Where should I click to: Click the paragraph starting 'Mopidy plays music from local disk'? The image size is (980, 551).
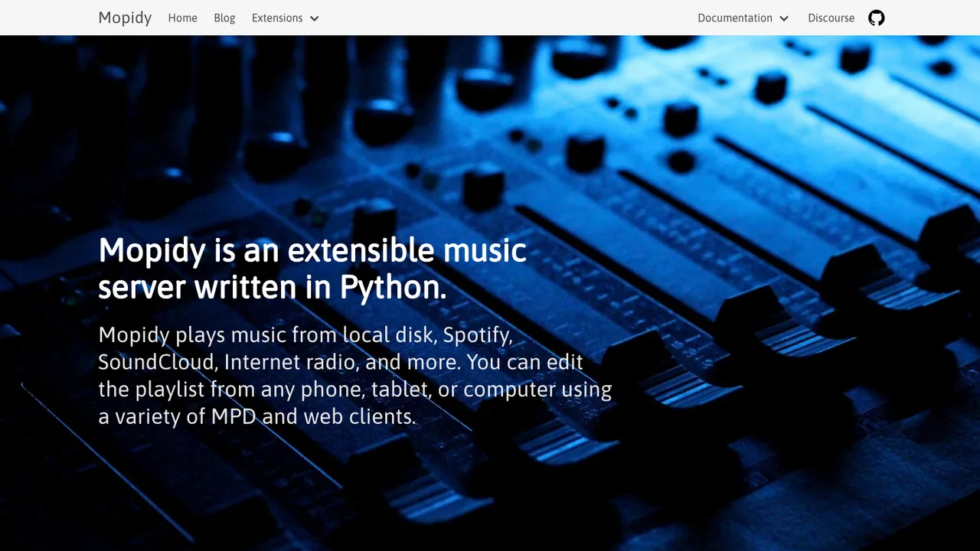click(x=355, y=375)
